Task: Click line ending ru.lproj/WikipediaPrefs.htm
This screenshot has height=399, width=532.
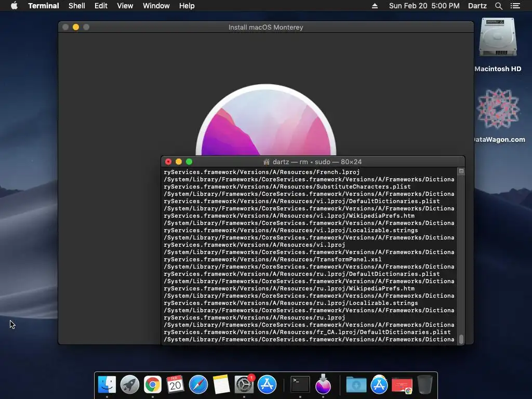Action: click(289, 289)
